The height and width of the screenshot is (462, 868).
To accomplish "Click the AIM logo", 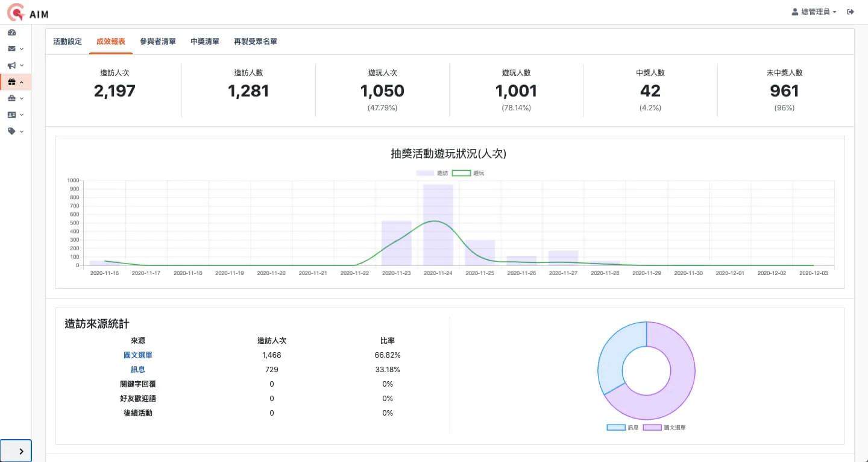I will (28, 12).
